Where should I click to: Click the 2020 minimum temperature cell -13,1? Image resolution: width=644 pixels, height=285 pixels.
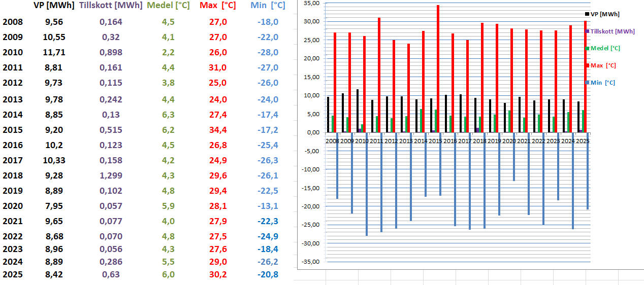[267, 206]
